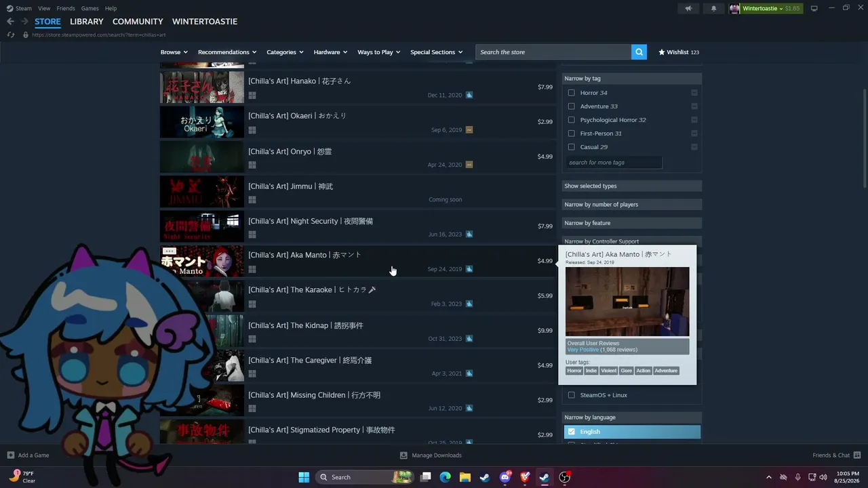Open the notifications bell
The width and height of the screenshot is (868, 488).
click(713, 9)
